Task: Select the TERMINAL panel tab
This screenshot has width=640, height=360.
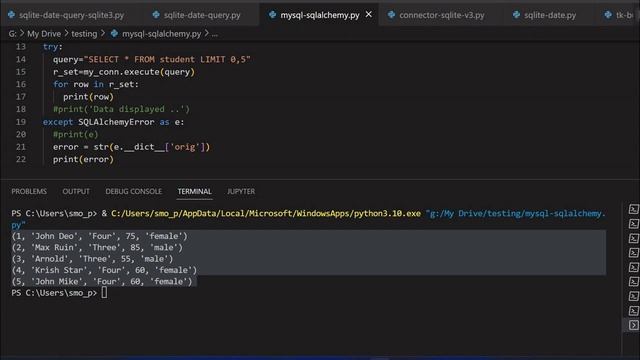Action: click(x=194, y=191)
